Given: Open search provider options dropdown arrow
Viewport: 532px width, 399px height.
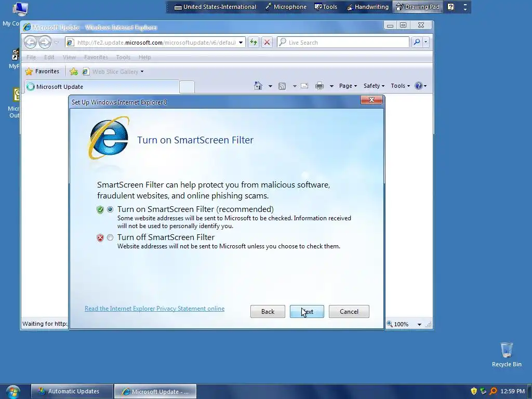Looking at the screenshot, I should [x=425, y=42].
